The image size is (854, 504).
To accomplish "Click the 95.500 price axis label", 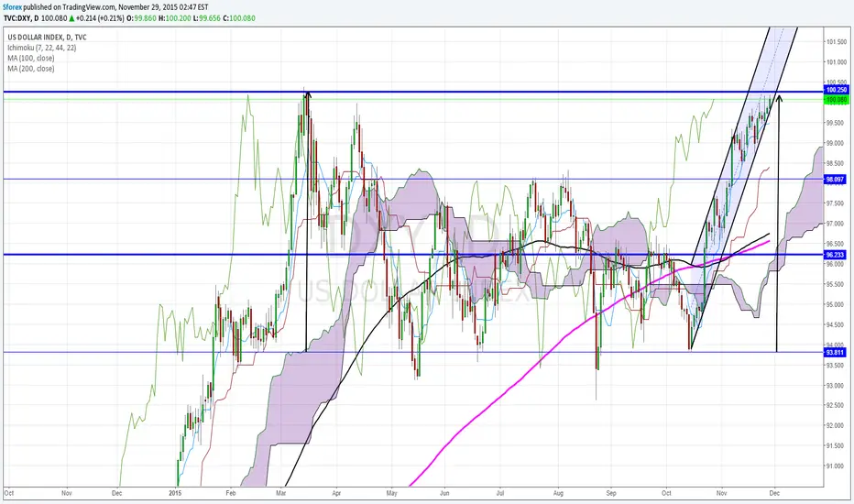I will point(836,284).
